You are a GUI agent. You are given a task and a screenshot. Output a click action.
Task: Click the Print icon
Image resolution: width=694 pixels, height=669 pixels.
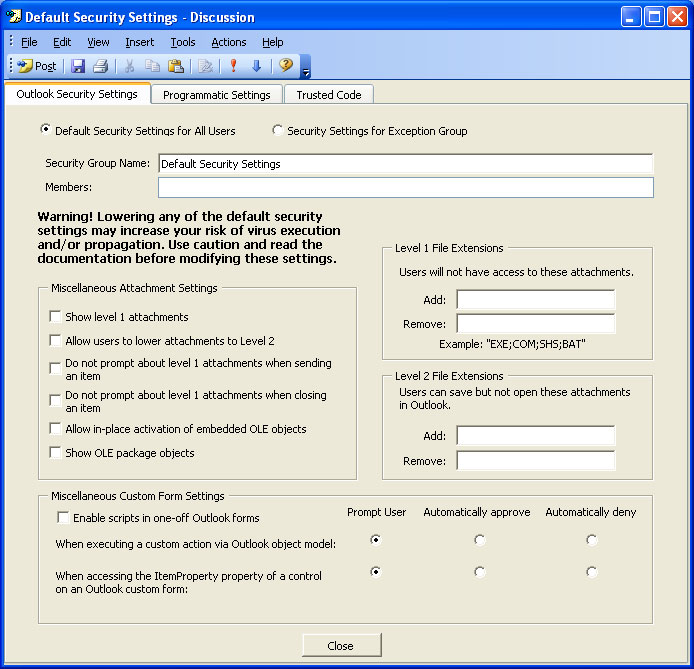point(100,66)
